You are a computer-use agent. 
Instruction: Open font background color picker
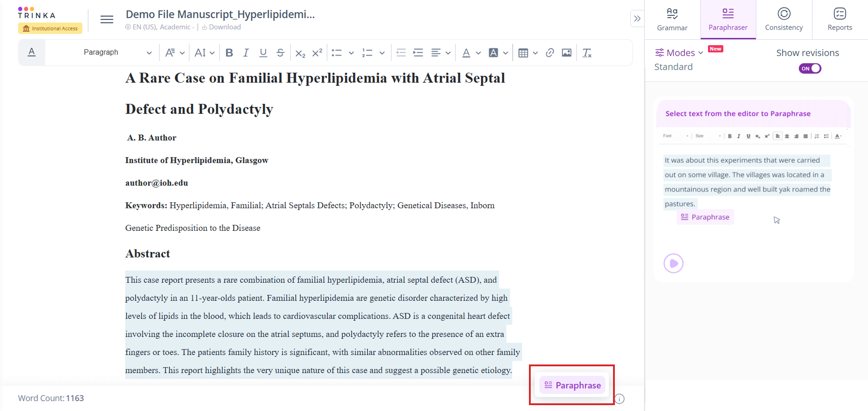pyautogui.click(x=498, y=53)
